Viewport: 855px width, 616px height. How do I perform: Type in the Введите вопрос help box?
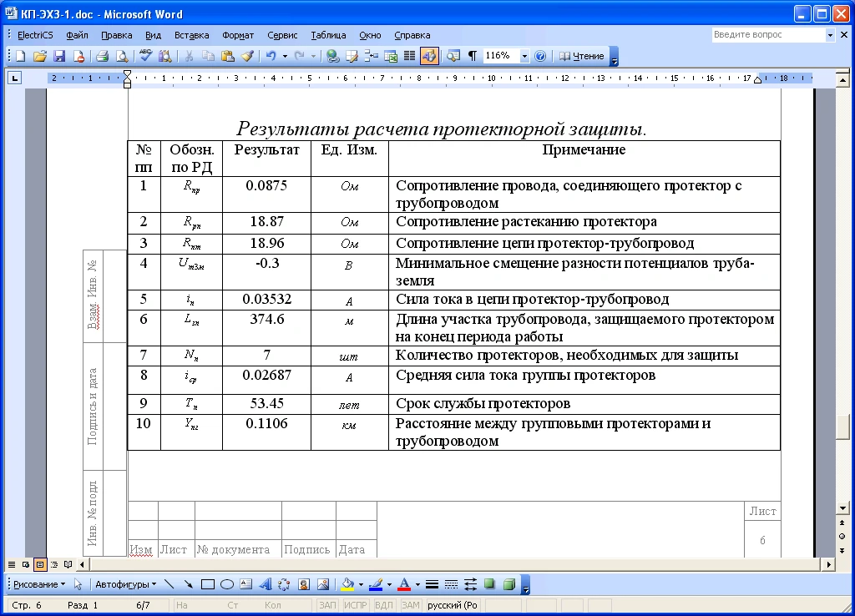766,35
